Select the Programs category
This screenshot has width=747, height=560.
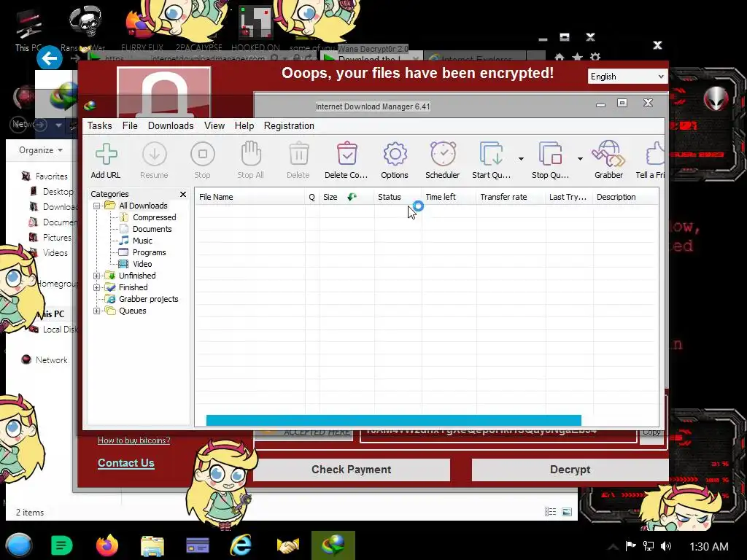(x=149, y=252)
